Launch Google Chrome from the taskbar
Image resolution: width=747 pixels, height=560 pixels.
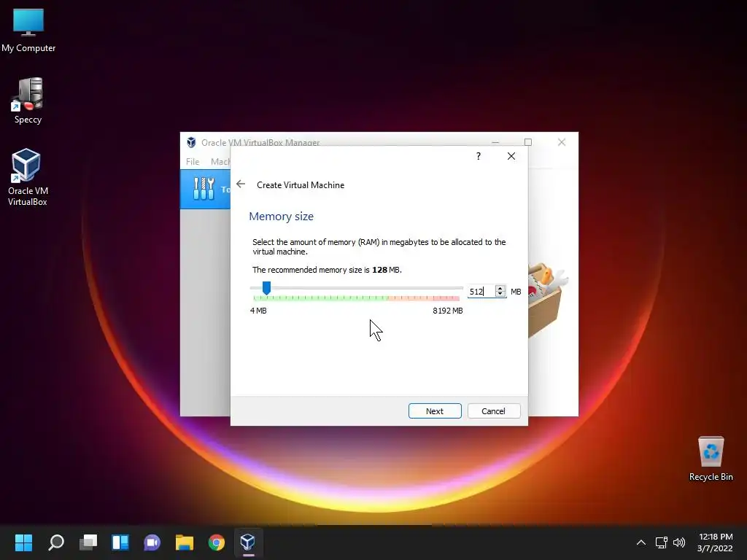[x=216, y=542]
